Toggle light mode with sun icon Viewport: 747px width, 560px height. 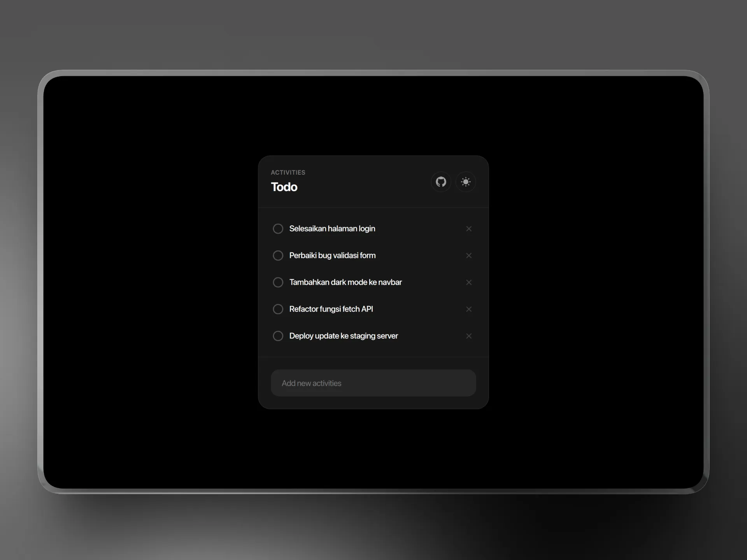coord(466,182)
